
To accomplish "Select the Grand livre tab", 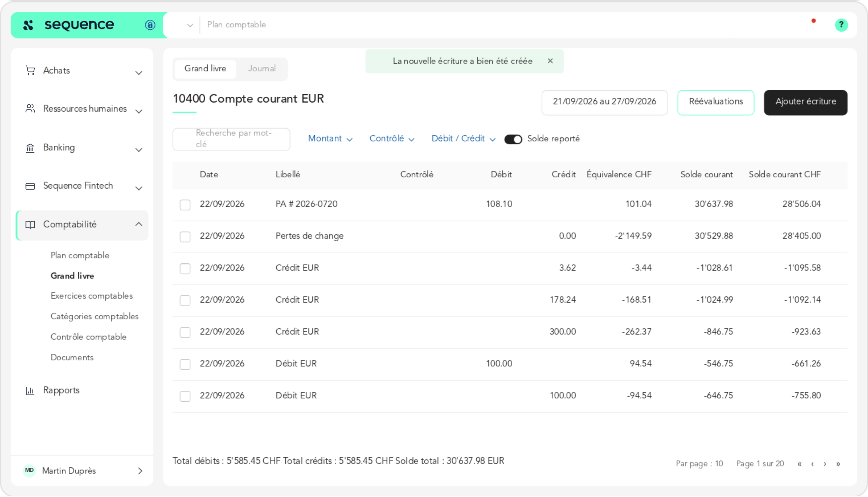I will pyautogui.click(x=205, y=69).
